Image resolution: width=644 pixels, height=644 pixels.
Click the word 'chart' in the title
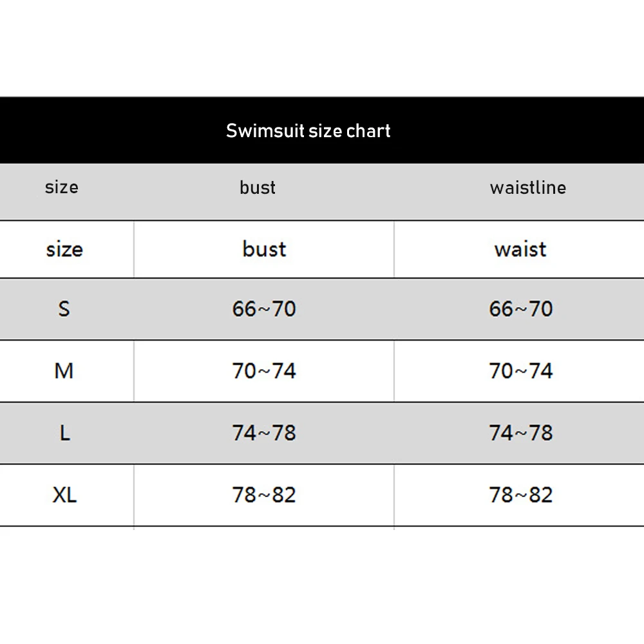(368, 131)
